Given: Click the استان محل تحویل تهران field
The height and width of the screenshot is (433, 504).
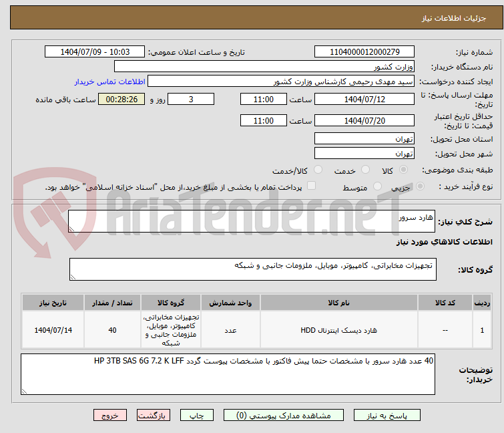Looking at the screenshot, I should [364, 138].
